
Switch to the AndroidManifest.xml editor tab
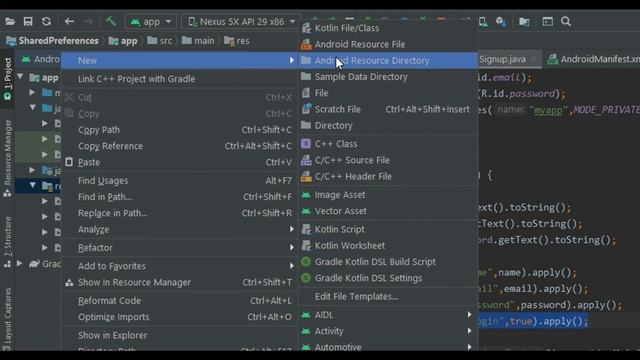click(x=594, y=59)
